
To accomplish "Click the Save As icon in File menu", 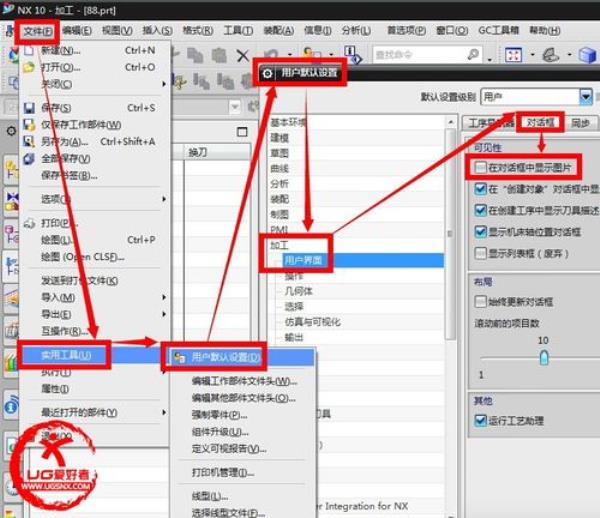I will [x=29, y=142].
